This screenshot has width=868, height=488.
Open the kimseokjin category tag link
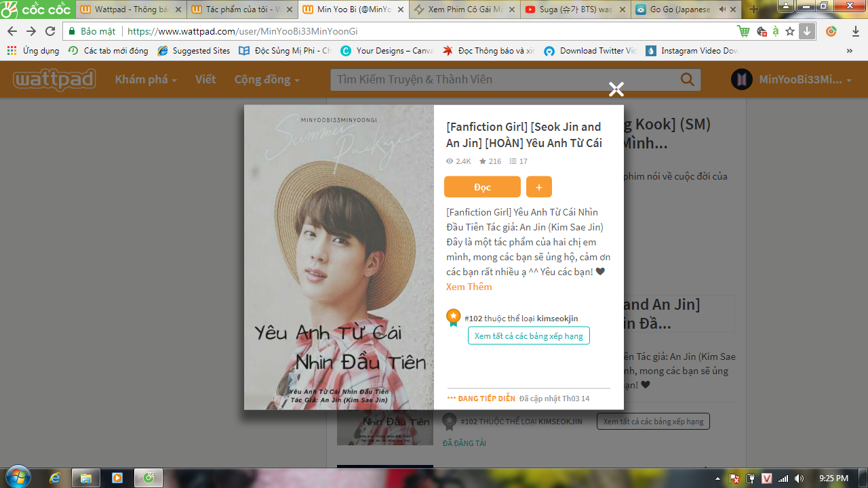[557, 319]
